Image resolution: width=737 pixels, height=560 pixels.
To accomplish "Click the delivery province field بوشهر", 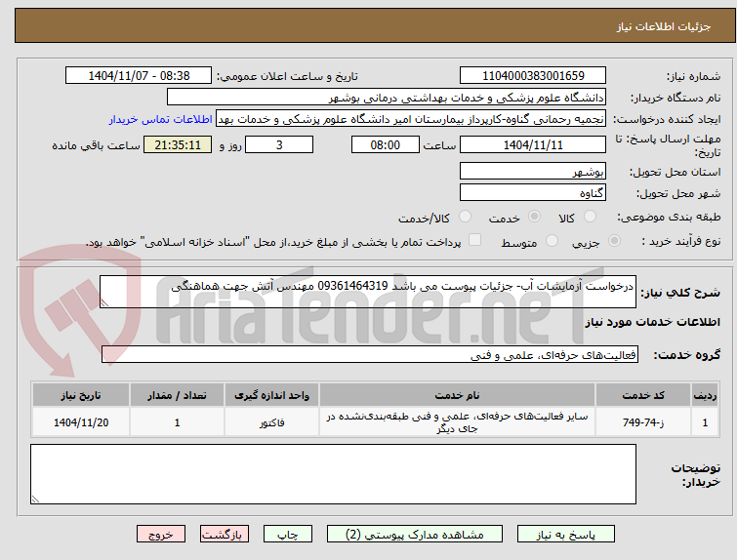I will 533,172.
